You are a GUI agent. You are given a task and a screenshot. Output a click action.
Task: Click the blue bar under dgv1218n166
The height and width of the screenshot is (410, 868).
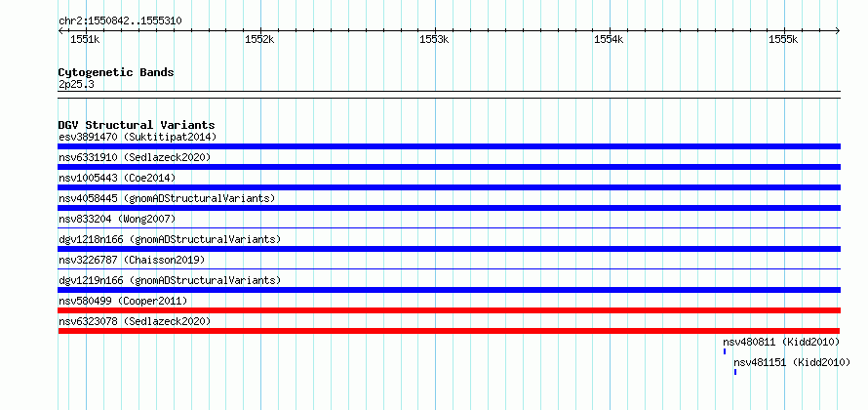pyautogui.click(x=449, y=249)
